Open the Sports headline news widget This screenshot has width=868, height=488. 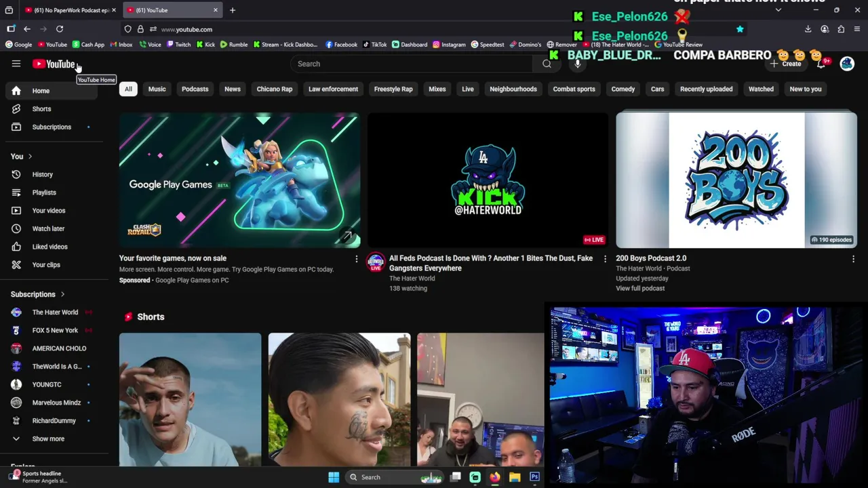39,477
